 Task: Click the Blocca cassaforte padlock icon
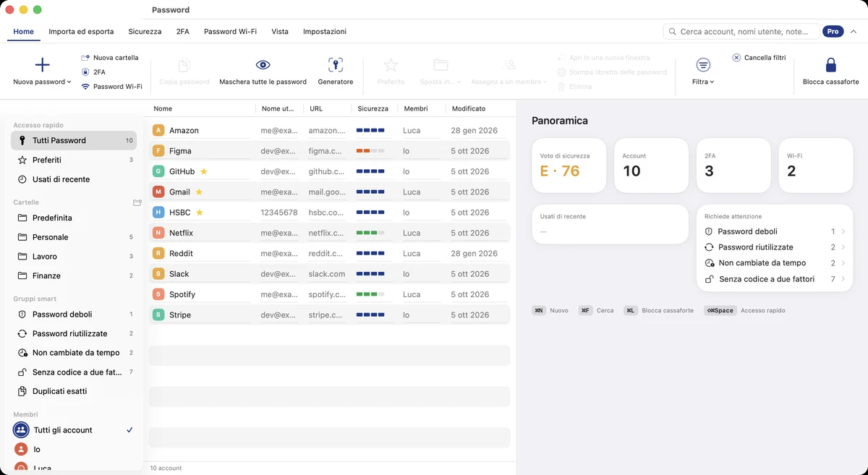(x=831, y=65)
